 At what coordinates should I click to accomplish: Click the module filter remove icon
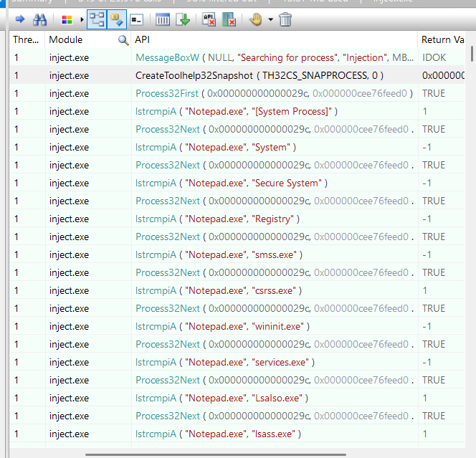pos(229,19)
